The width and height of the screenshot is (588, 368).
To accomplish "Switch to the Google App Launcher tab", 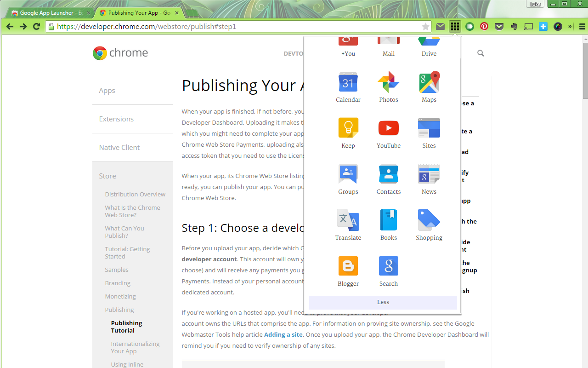I will 50,13.
